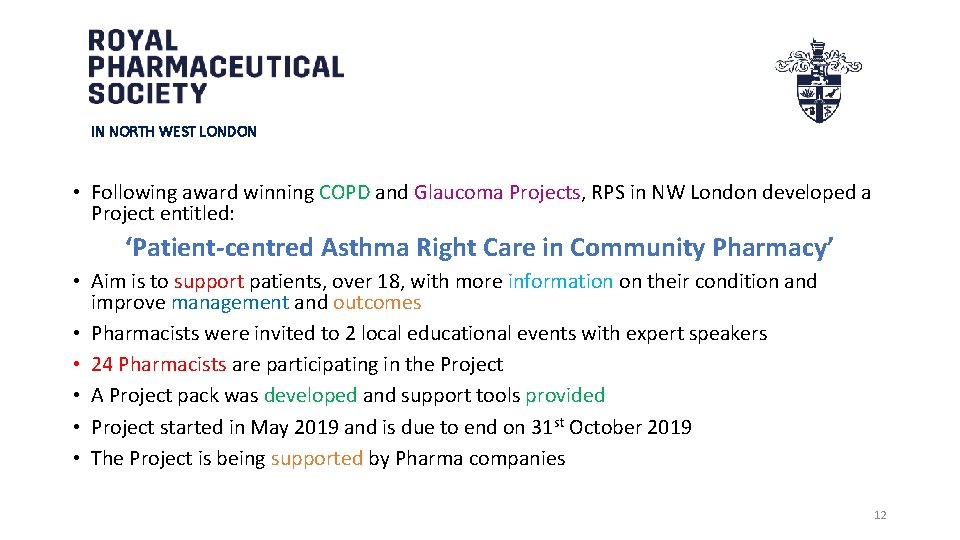This screenshot has height=540, width=960.
Task: Click the Royal Pharmaceutical Society wordmark logo
Action: 215,67
